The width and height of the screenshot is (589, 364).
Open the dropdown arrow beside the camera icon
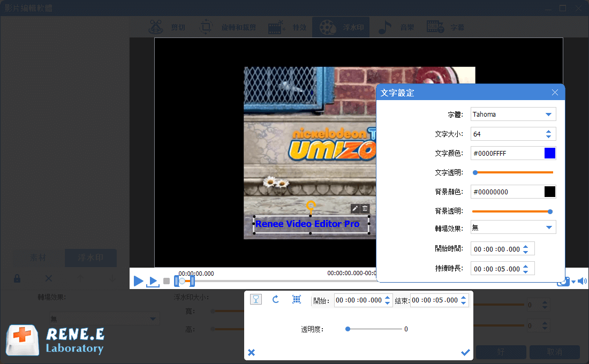click(573, 282)
